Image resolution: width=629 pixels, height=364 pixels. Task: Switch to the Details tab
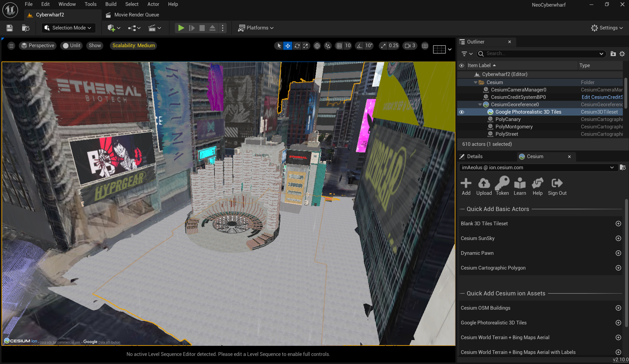tap(474, 156)
